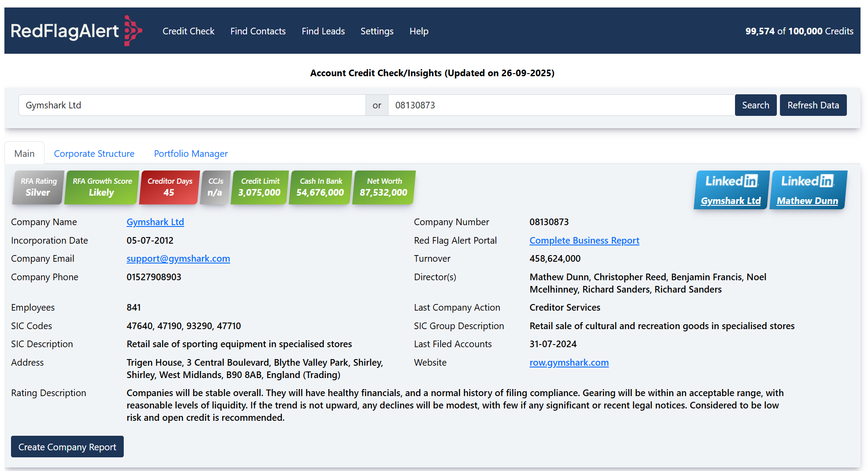
Task: Click the Account Credit Check/Insights heading
Action: tap(432, 73)
